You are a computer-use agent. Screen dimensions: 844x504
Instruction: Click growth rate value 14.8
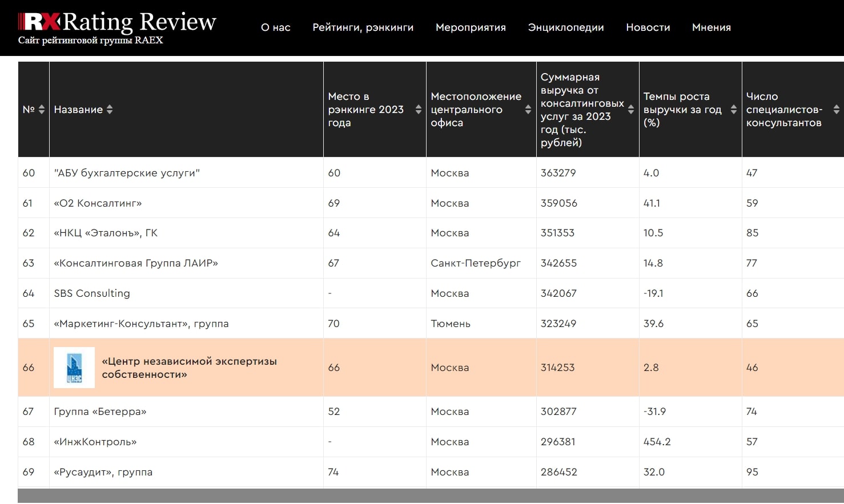pyautogui.click(x=653, y=263)
